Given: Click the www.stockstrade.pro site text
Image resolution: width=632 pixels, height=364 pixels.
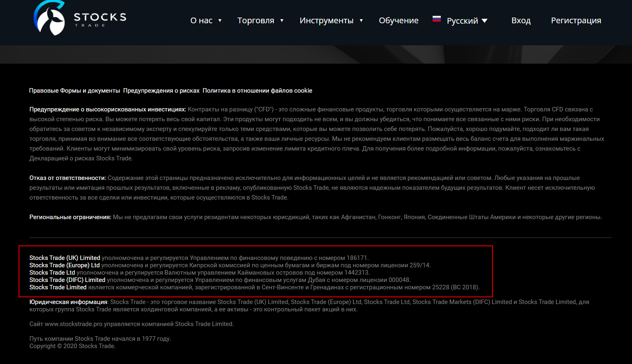Looking at the screenshot, I should [74, 324].
